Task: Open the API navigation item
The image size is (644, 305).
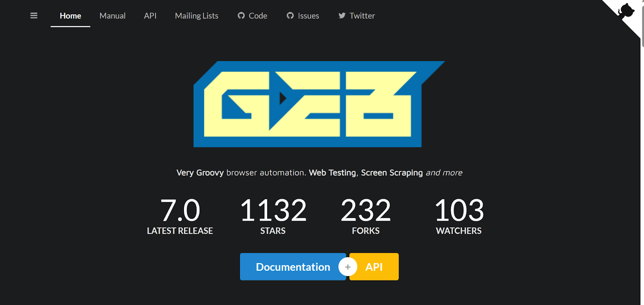Action: (x=150, y=16)
